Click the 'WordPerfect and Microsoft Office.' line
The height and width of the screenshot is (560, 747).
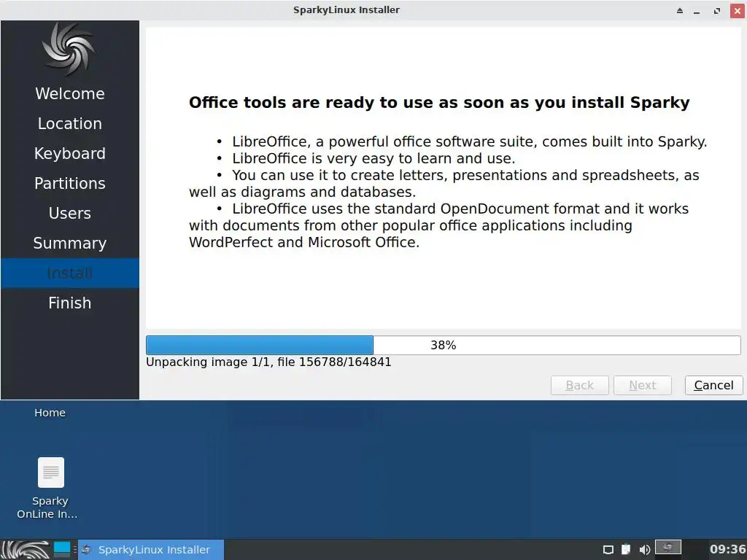point(304,242)
